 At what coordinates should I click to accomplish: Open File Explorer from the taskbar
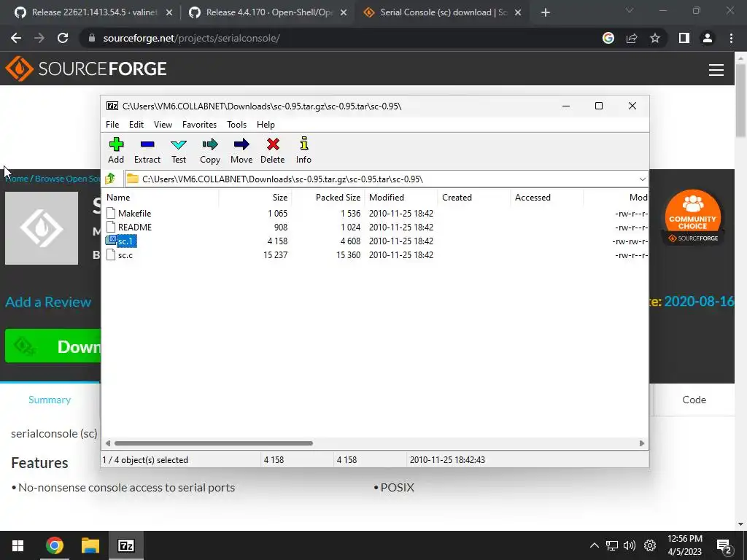coord(90,545)
